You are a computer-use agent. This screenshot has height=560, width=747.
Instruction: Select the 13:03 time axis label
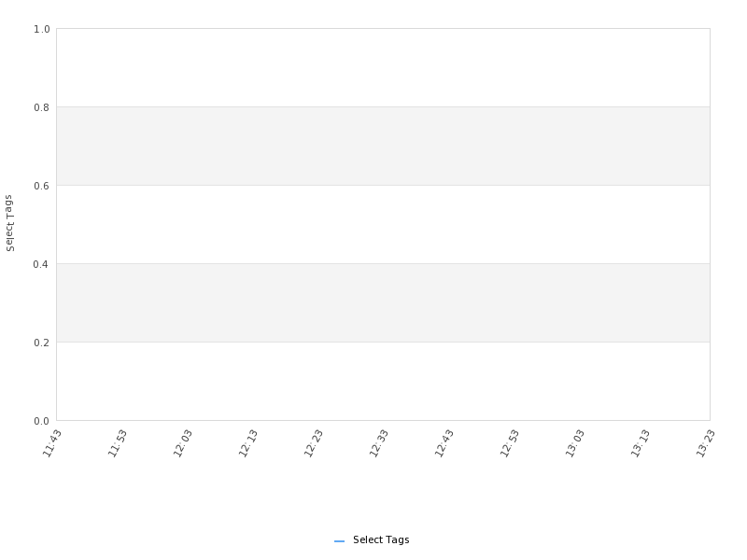(x=575, y=442)
